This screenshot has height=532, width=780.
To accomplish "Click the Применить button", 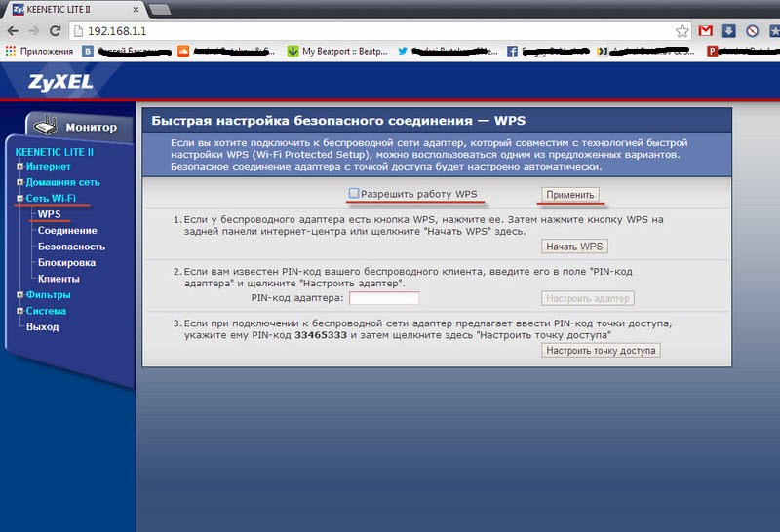I will [x=570, y=195].
